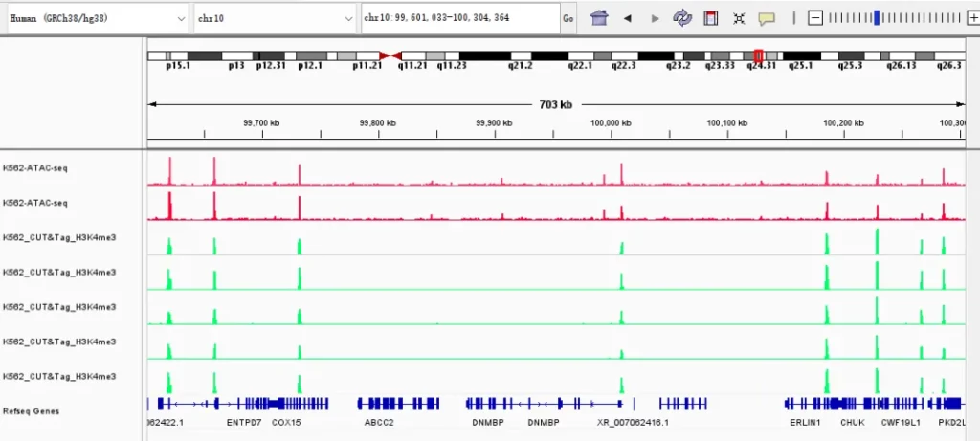
Task: Click the resize tracks to fit icon
Action: [739, 18]
